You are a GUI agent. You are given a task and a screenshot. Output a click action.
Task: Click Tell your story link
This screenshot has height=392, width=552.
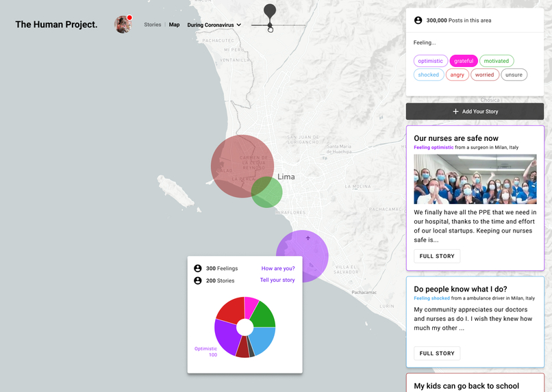277,280
